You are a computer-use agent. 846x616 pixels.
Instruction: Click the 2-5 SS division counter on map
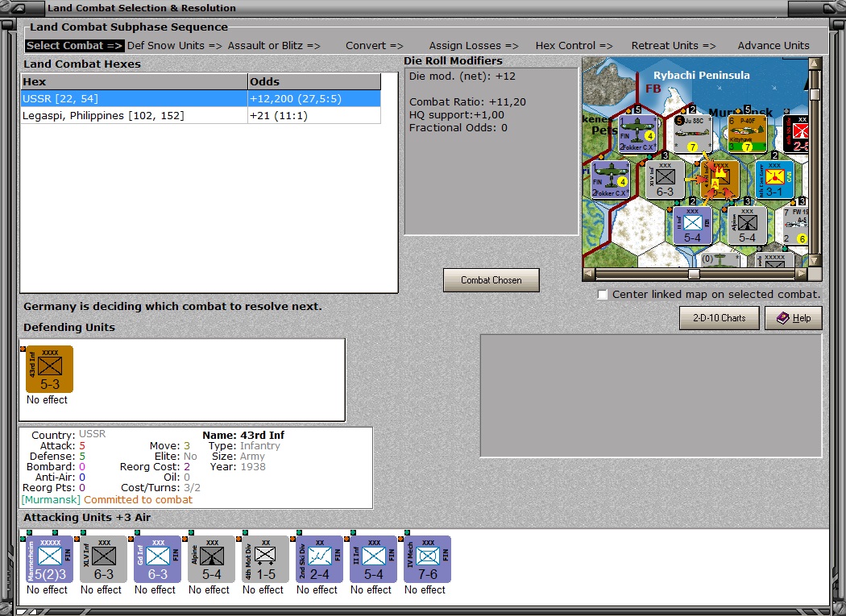(x=795, y=134)
